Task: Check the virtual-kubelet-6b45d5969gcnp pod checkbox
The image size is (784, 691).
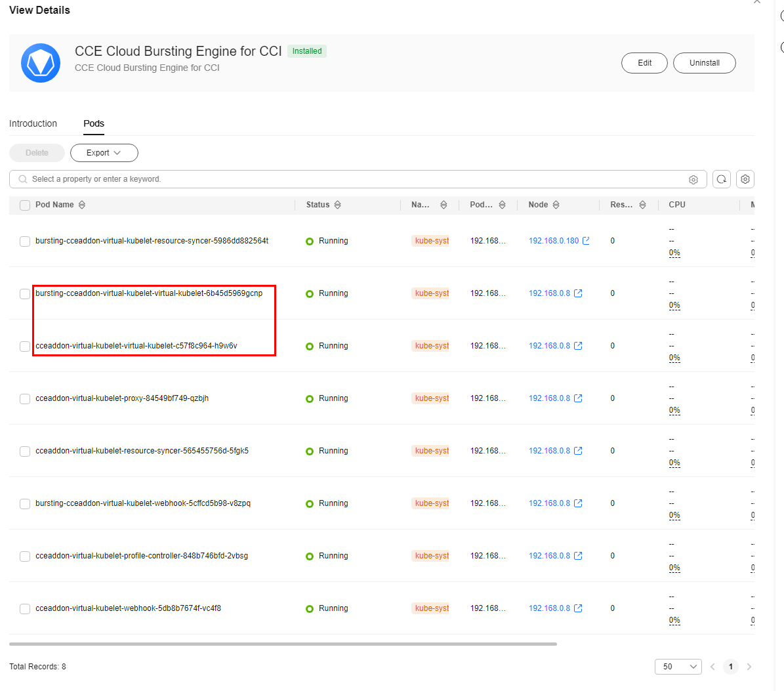Action: point(25,294)
